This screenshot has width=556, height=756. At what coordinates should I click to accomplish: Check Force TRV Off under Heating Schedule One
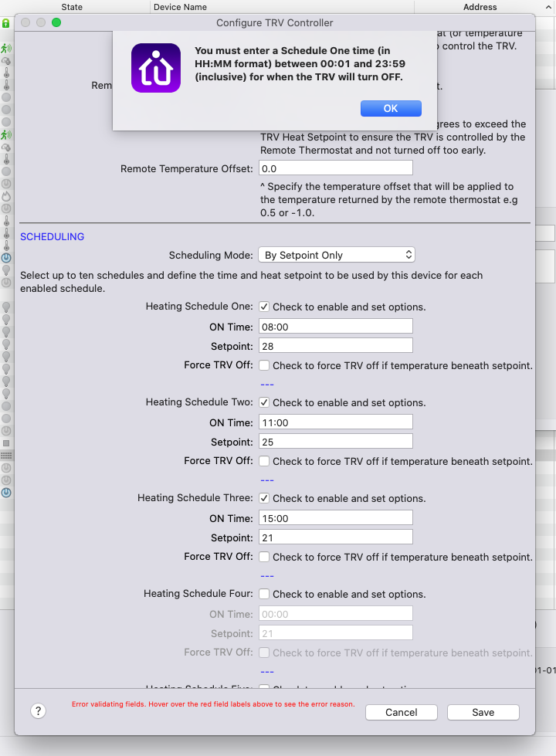coord(264,365)
